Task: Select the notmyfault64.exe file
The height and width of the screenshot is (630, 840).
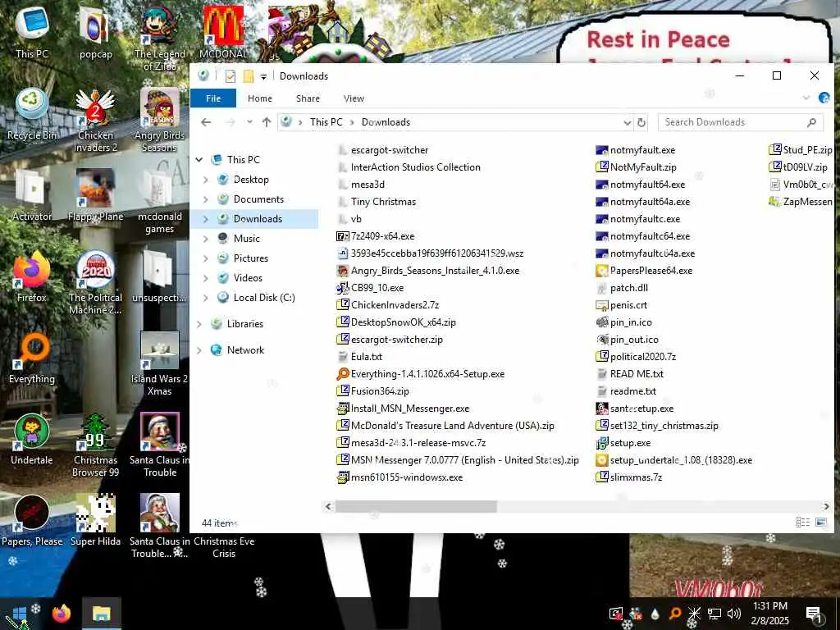Action: (641, 185)
